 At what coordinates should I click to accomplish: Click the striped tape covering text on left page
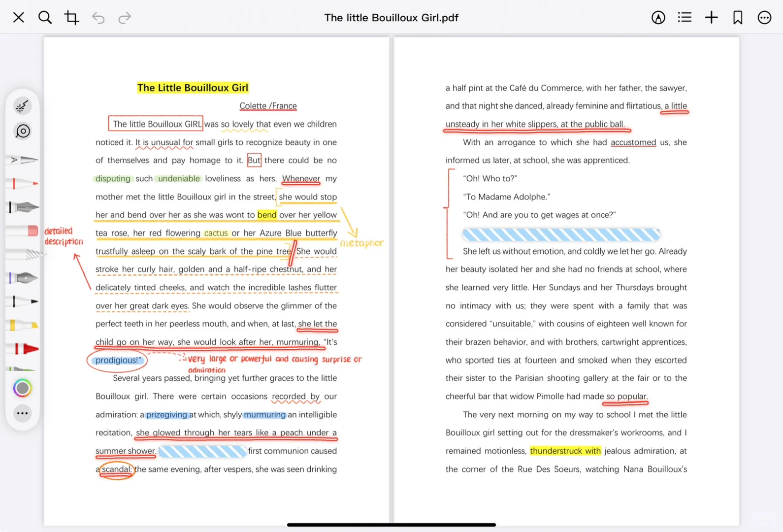(202, 451)
